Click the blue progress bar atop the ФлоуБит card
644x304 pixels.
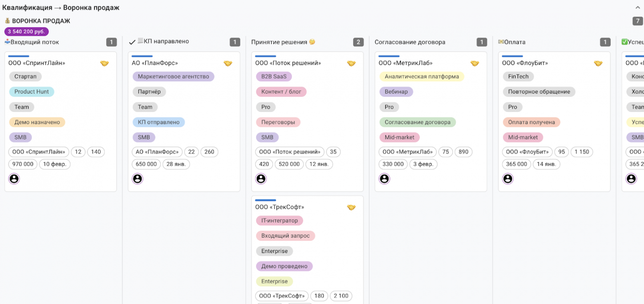coord(512,56)
